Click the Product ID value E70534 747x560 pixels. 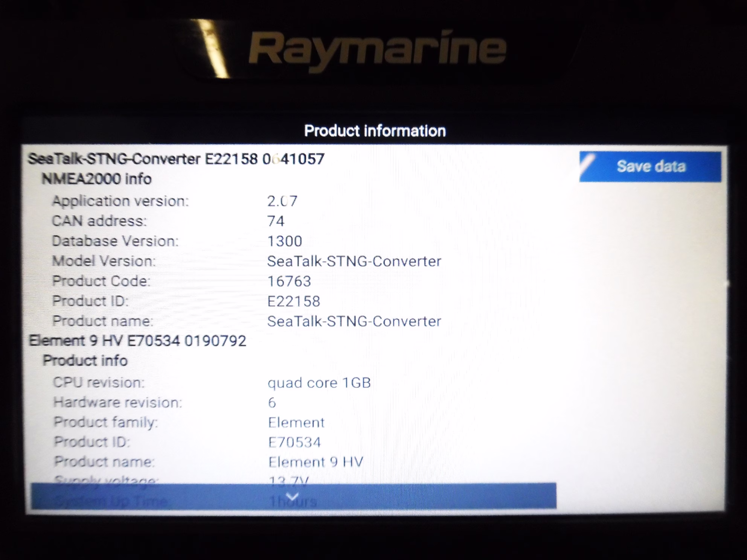[x=294, y=442]
